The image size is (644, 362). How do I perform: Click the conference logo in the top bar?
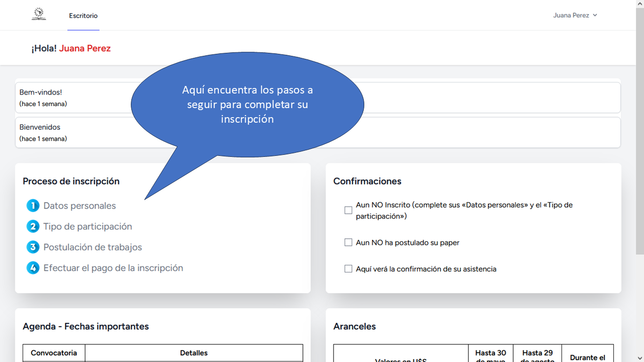tap(39, 15)
